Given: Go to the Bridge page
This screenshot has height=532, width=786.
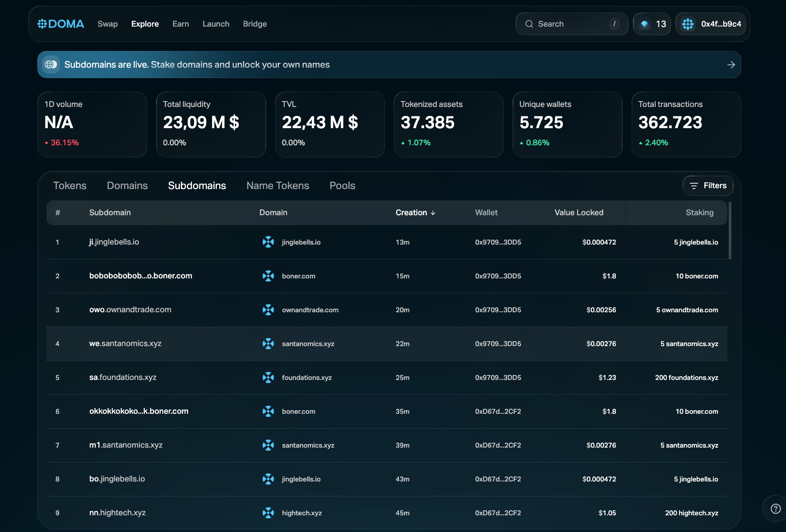Looking at the screenshot, I should point(254,24).
